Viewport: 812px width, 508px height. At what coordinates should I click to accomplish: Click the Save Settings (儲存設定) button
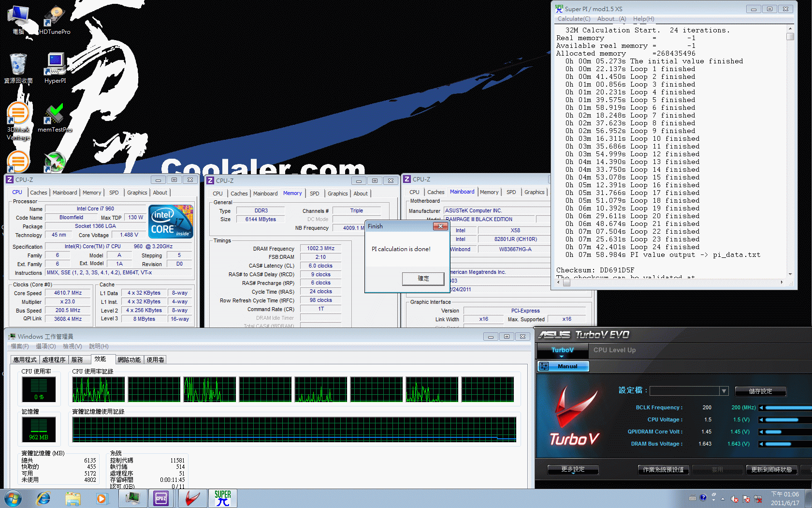click(x=761, y=391)
